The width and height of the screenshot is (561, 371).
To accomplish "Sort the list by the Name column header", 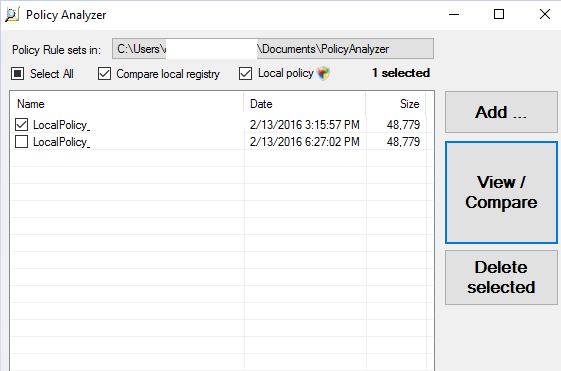I will (127, 104).
